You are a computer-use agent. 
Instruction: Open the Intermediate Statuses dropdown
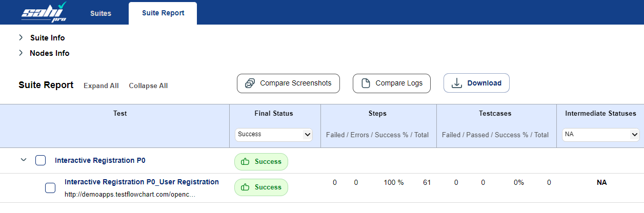coord(600,135)
